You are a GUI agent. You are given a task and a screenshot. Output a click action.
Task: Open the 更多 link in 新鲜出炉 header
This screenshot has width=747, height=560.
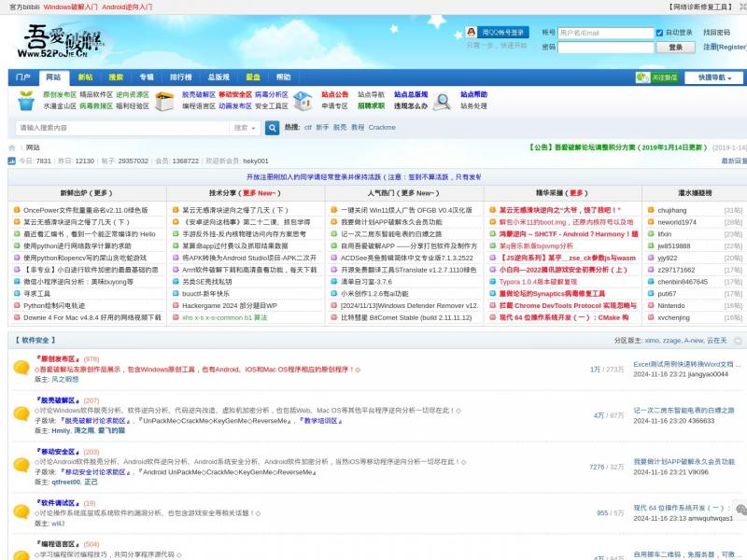tap(103, 193)
